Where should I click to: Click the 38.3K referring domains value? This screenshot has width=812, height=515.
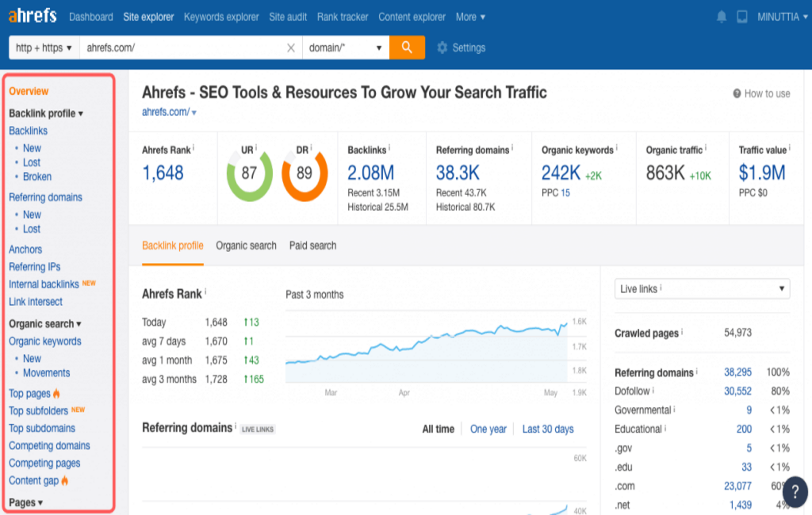(x=458, y=173)
